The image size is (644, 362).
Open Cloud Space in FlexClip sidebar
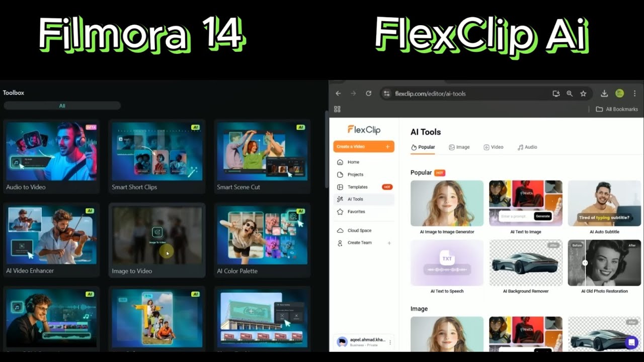point(364,230)
